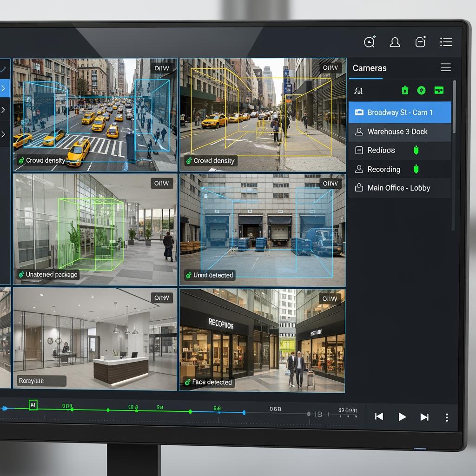
Task: Click the notifications icon with dot badge
Action: 420,42
